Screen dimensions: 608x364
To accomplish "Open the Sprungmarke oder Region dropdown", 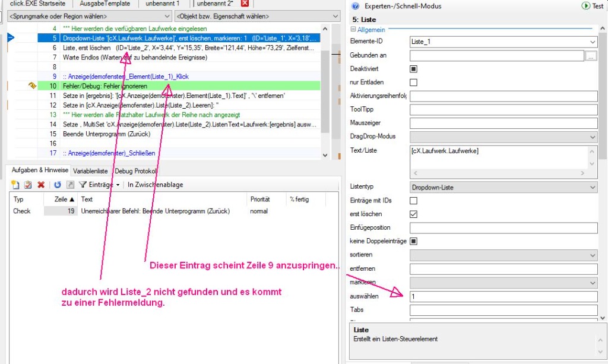I will coord(90,16).
